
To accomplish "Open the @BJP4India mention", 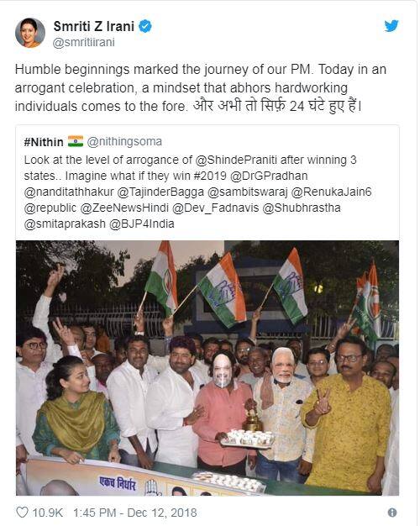I will [142, 224].
